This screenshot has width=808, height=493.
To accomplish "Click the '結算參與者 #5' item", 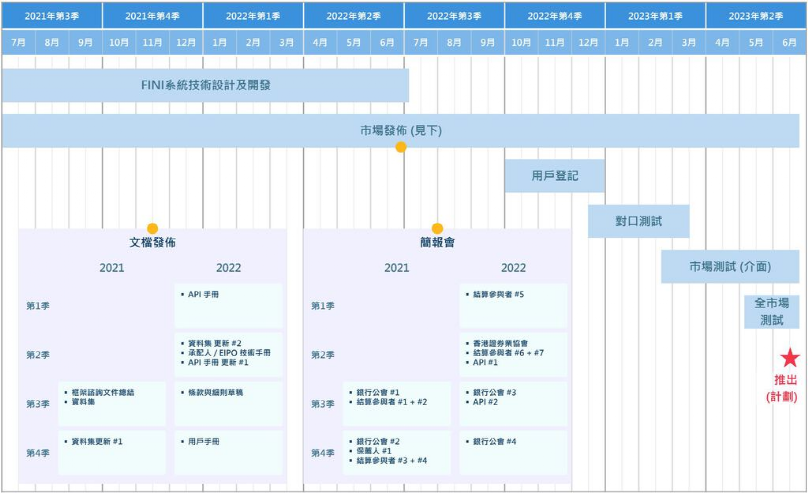I will pyautogui.click(x=498, y=294).
